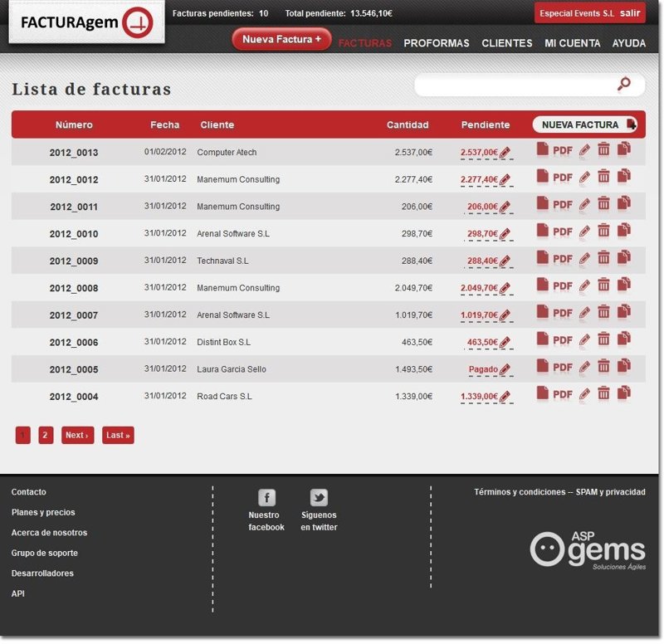Download PDF for invoice 2012_0009

[563, 259]
